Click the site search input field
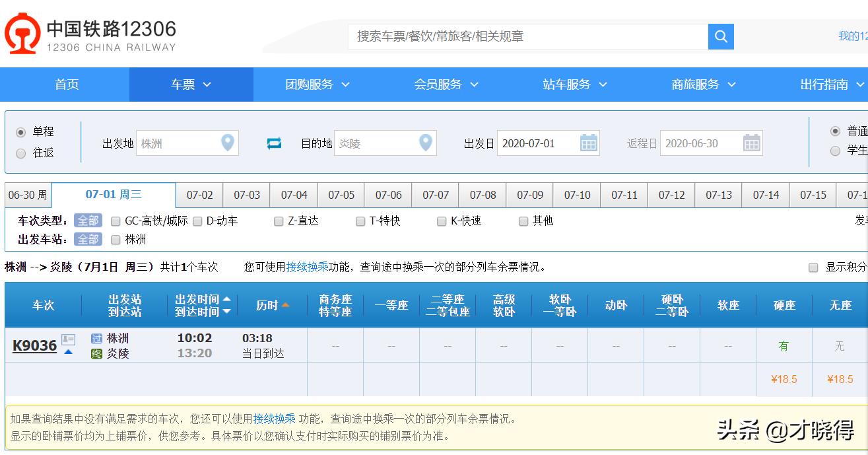The width and height of the screenshot is (868, 455). (528, 36)
